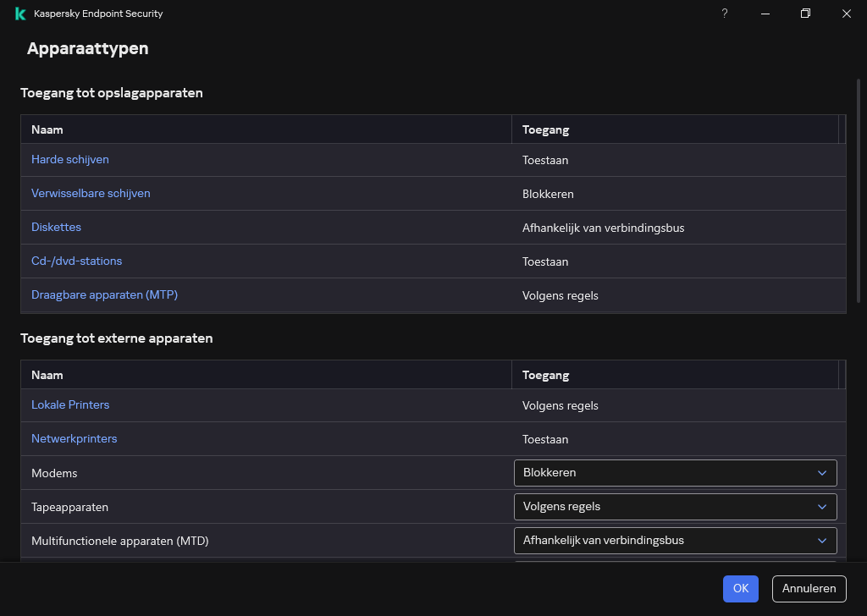Open the Multifunctionele apparaten (MTD) access dropdown
The width and height of the screenshot is (867, 616).
tap(660, 541)
